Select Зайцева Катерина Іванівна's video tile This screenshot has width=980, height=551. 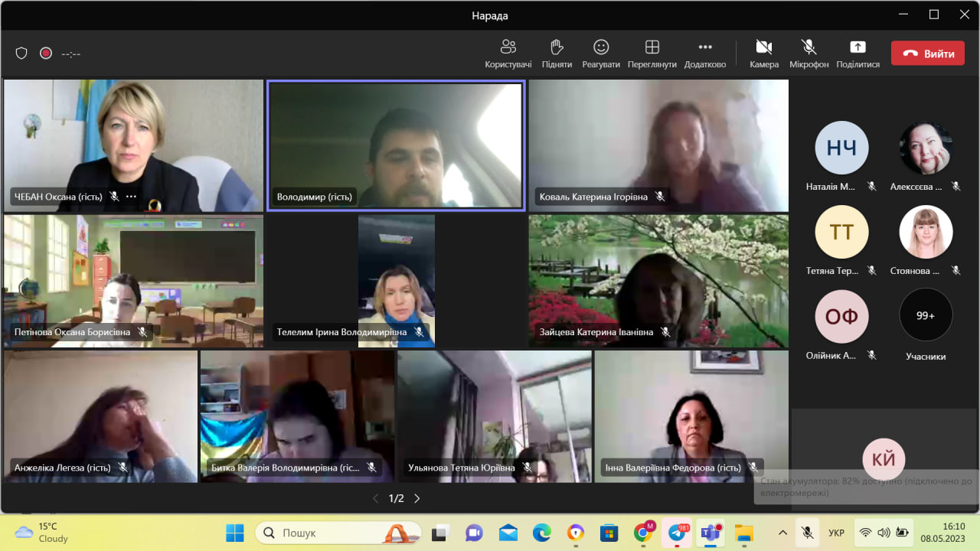658,281
